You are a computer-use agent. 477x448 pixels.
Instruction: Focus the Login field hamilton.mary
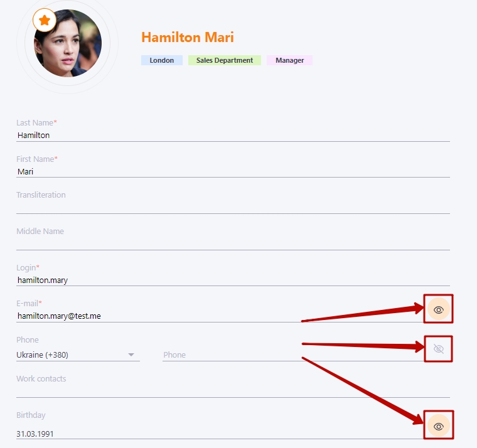click(x=233, y=280)
